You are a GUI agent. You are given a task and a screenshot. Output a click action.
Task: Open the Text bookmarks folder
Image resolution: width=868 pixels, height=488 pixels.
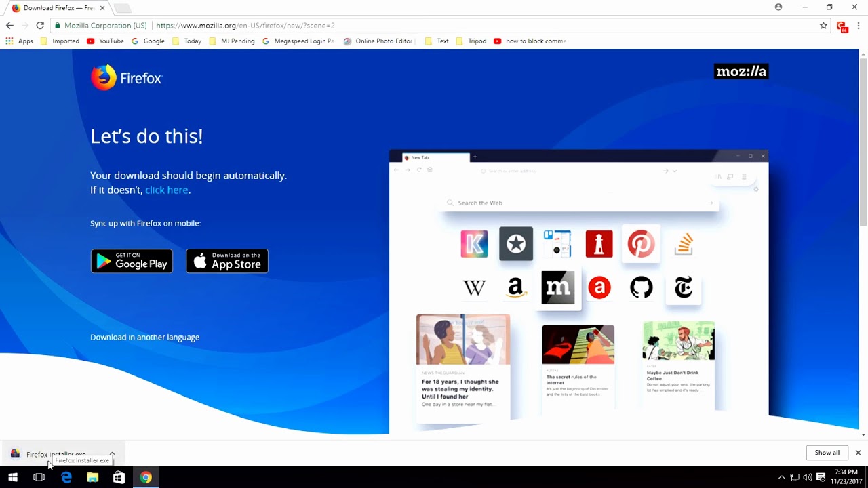[x=437, y=41]
